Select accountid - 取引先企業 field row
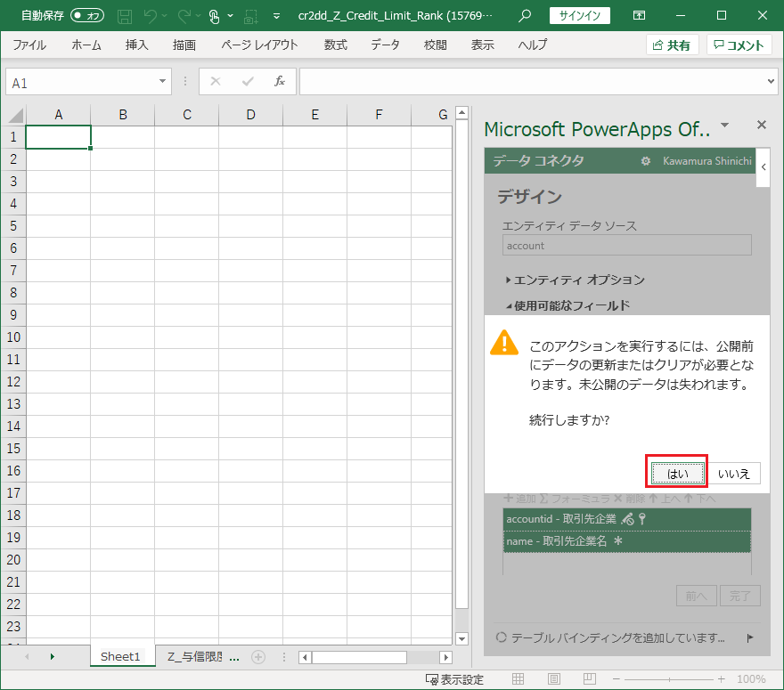Screen dimensions: 784x690 pyautogui.click(x=627, y=519)
